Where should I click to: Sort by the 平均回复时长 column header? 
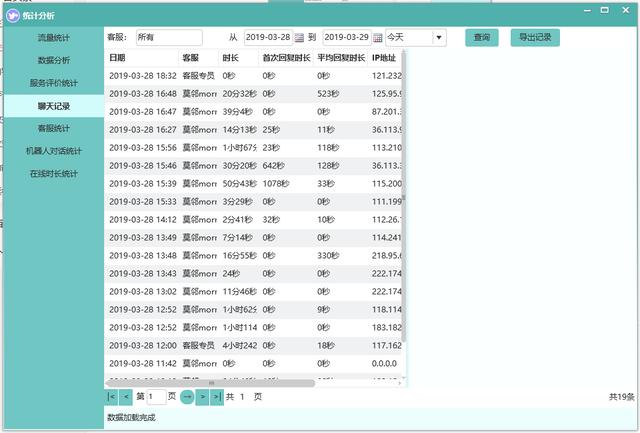pyautogui.click(x=340, y=58)
